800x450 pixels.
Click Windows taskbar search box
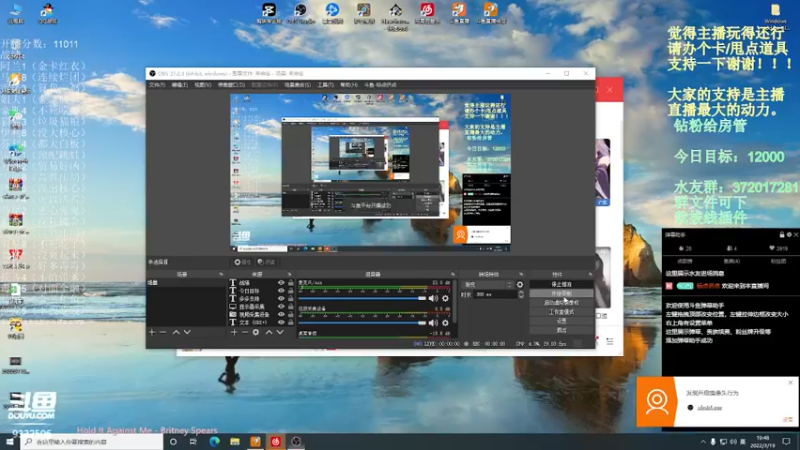pos(92,441)
